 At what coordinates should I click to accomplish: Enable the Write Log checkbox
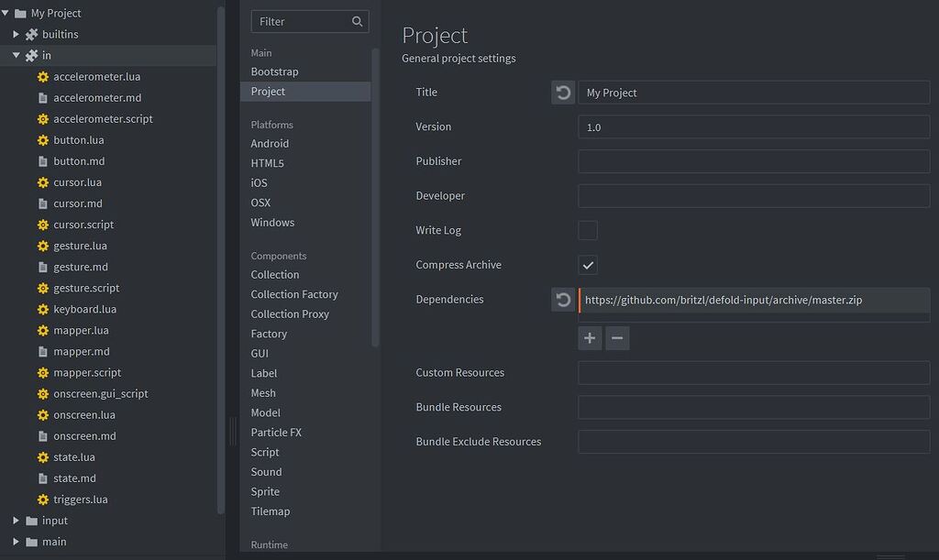(x=587, y=230)
